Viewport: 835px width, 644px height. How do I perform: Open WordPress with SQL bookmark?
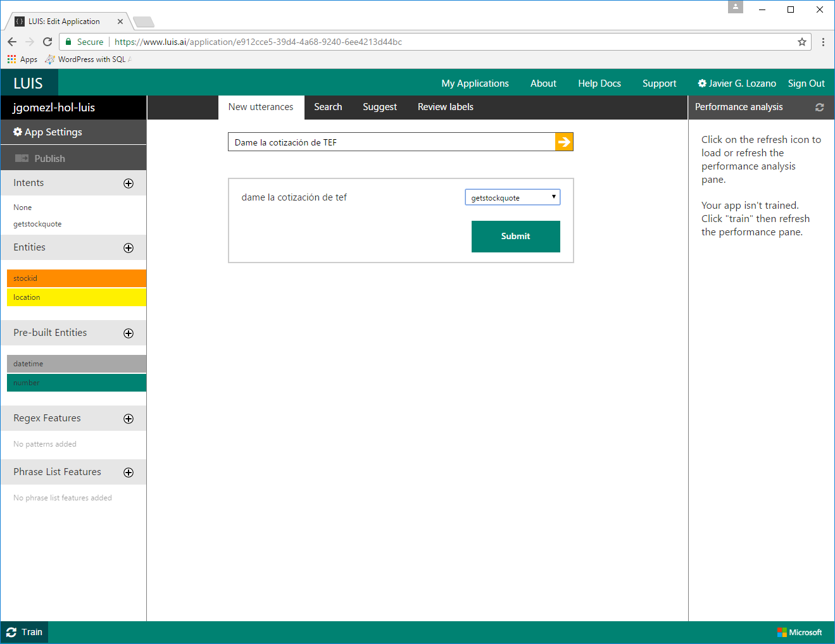(x=88, y=59)
